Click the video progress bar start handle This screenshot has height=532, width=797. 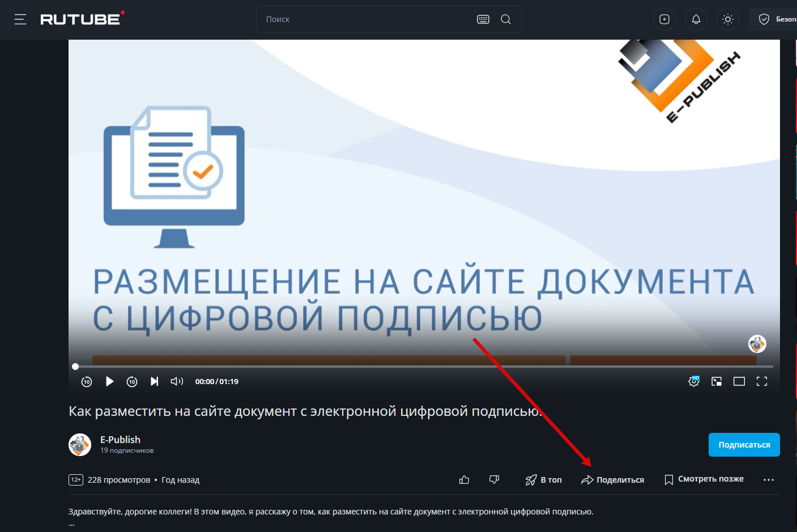pyautogui.click(x=75, y=367)
